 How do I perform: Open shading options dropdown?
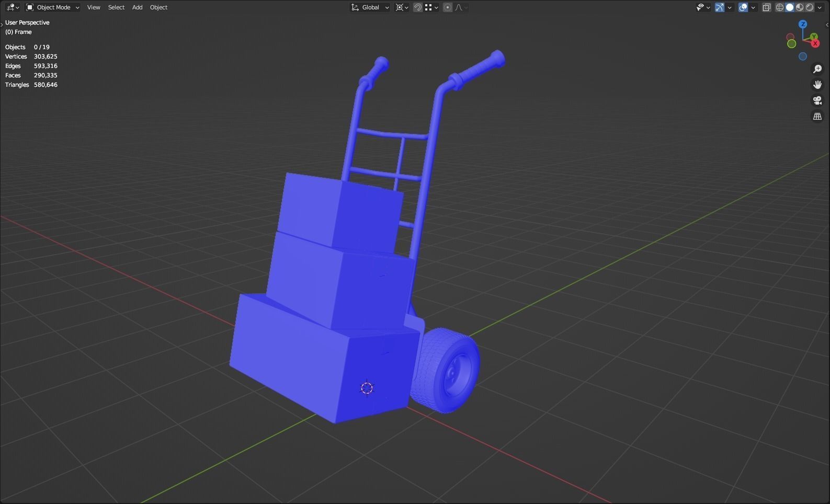pyautogui.click(x=820, y=7)
